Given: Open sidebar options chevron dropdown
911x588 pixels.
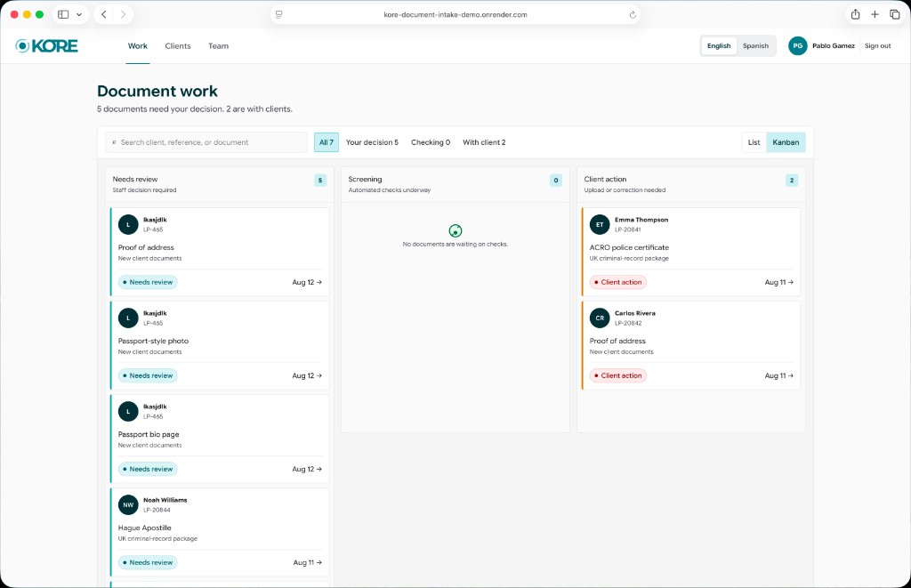Looking at the screenshot, I should pyautogui.click(x=79, y=14).
